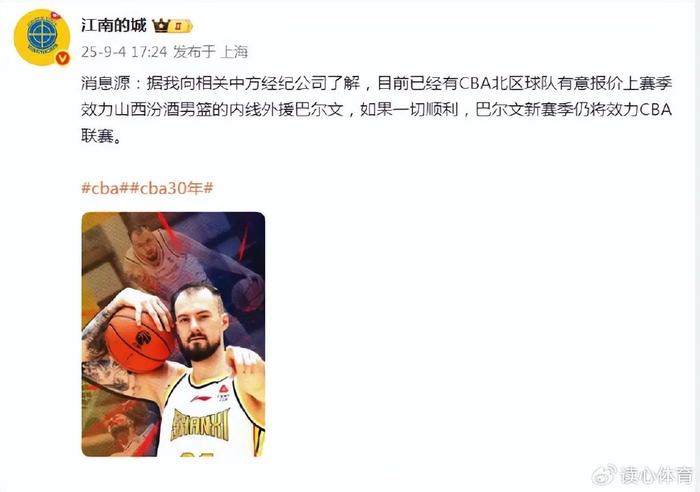Image resolution: width=700 pixels, height=492 pixels.
Task: Click the 消息源 opening words of the post
Action: pyautogui.click(x=105, y=83)
